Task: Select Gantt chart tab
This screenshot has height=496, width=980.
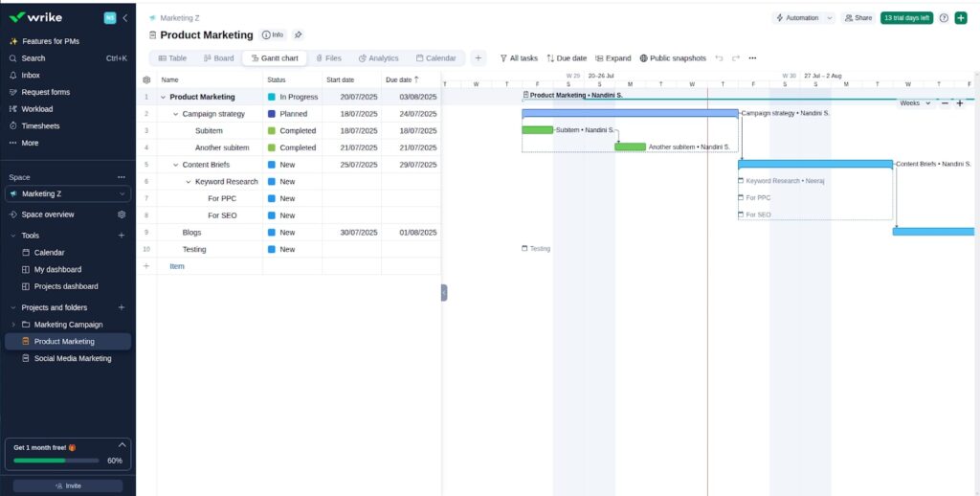Action: [x=275, y=58]
